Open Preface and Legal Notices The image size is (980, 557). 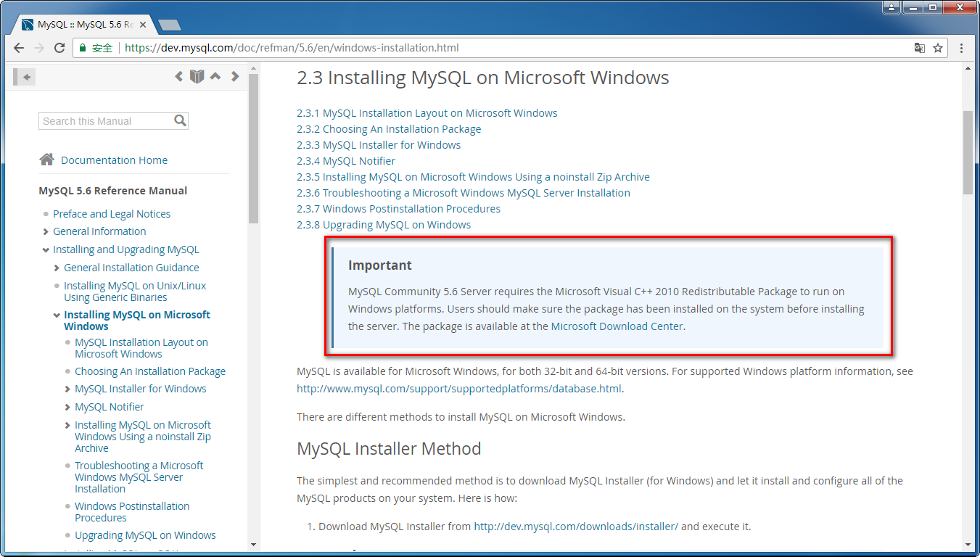pos(112,214)
